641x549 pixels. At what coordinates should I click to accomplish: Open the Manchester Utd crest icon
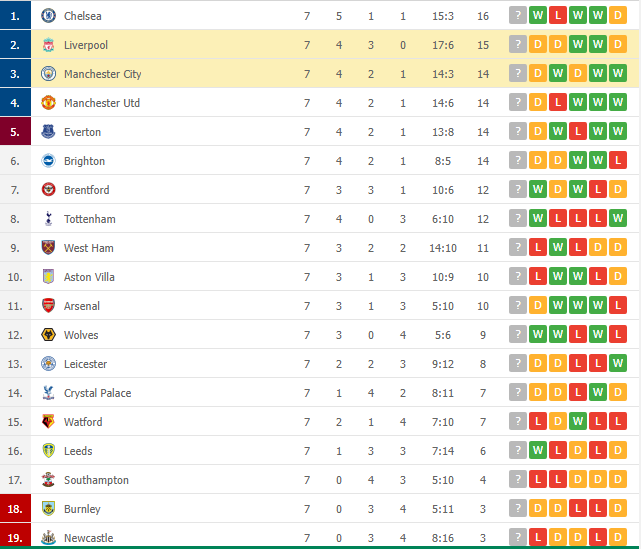[48, 103]
